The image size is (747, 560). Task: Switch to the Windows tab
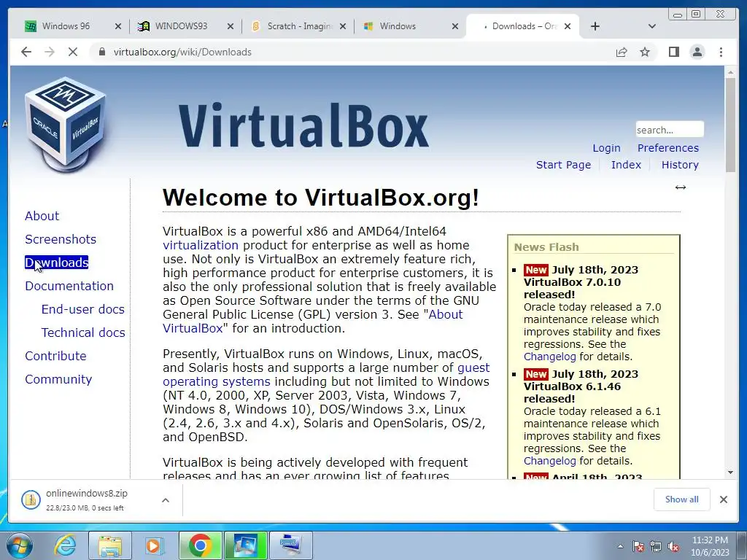point(398,26)
